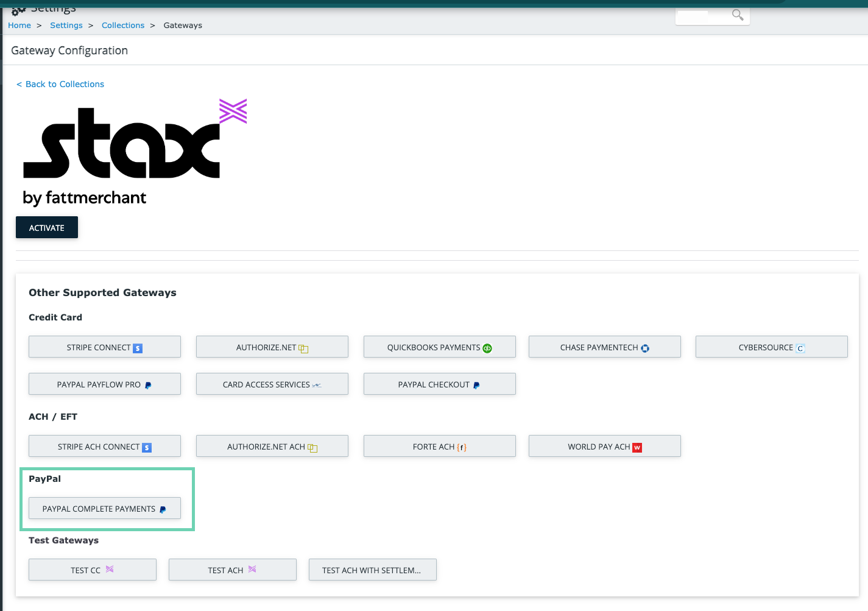Click the PayPal icon on Payflow Pro
This screenshot has height=611, width=868.
tap(148, 385)
